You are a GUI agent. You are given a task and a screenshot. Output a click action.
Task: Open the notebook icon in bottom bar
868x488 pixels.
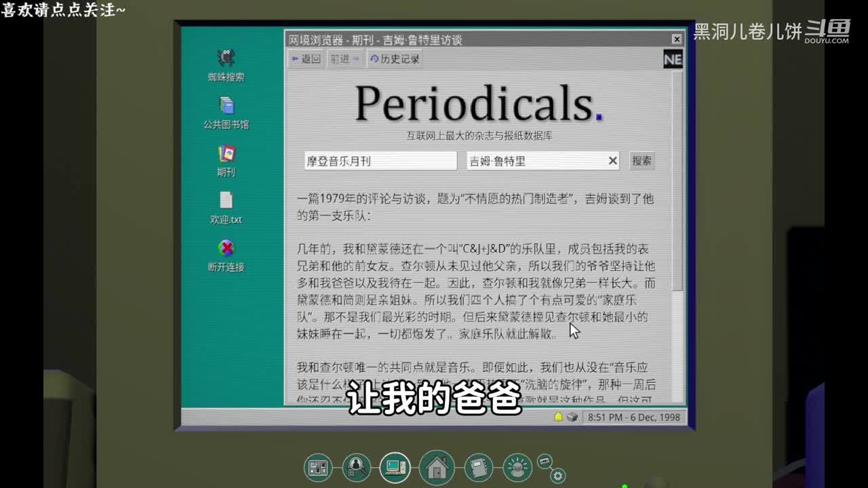click(479, 467)
